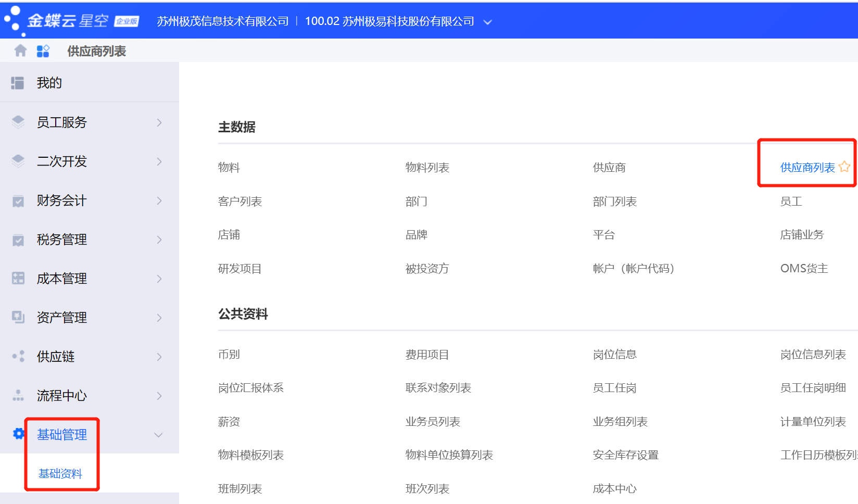Expand 资产管理 with its chevron
The height and width of the screenshot is (504, 858).
click(159, 318)
